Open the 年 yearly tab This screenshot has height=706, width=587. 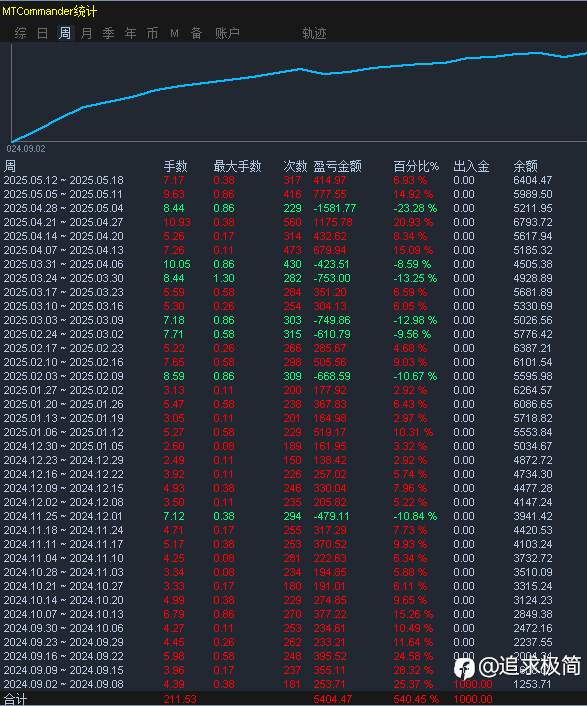tap(130, 33)
